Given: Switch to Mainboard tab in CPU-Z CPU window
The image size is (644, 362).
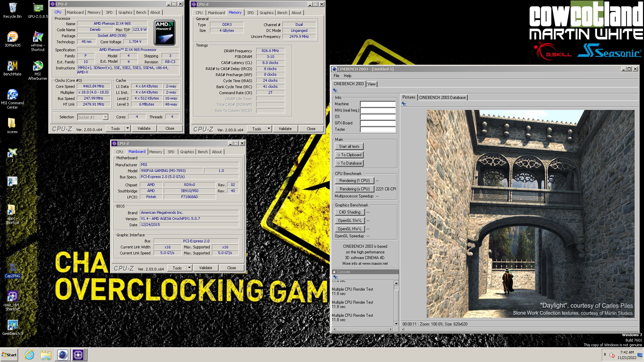Looking at the screenshot, I should pos(75,12).
